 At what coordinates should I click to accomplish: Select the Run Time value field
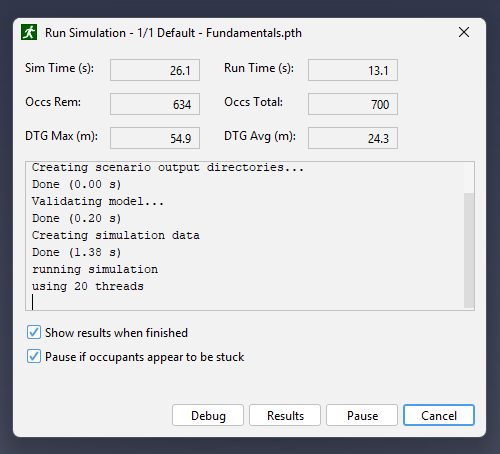353,70
